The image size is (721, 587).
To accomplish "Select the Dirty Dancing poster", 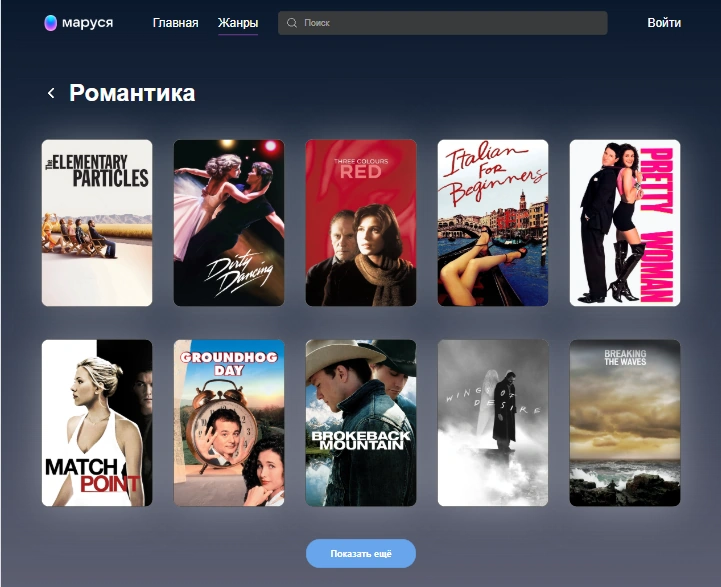I will [229, 223].
